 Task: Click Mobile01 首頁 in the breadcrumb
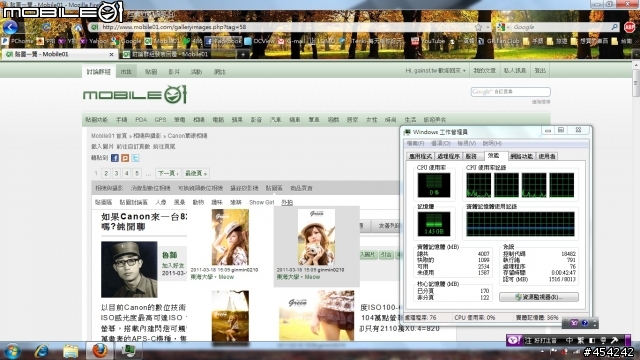(x=109, y=136)
